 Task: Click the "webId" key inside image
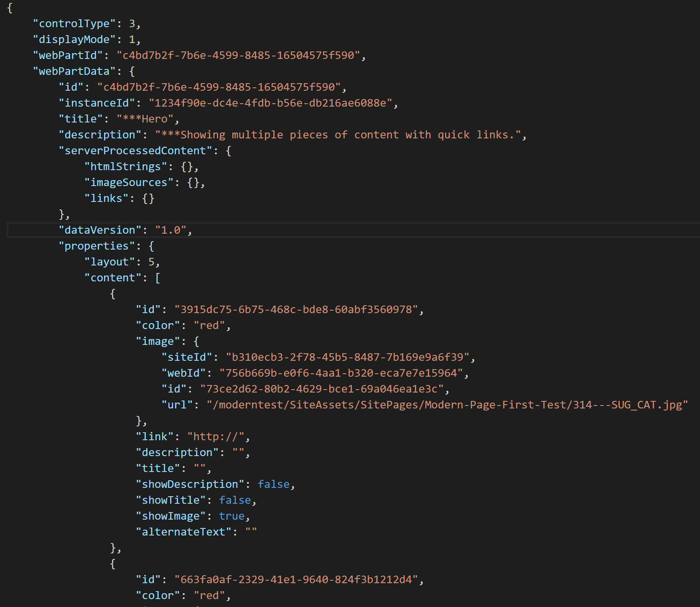coord(183,373)
